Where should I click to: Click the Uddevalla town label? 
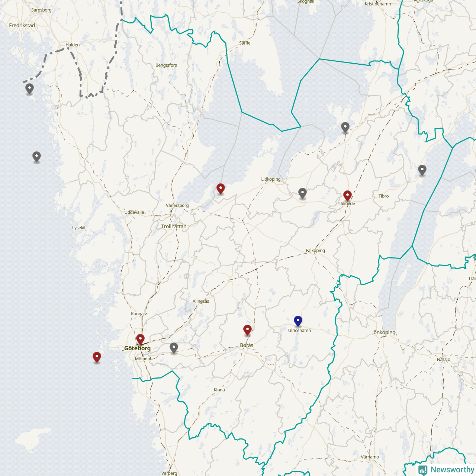click(134, 212)
